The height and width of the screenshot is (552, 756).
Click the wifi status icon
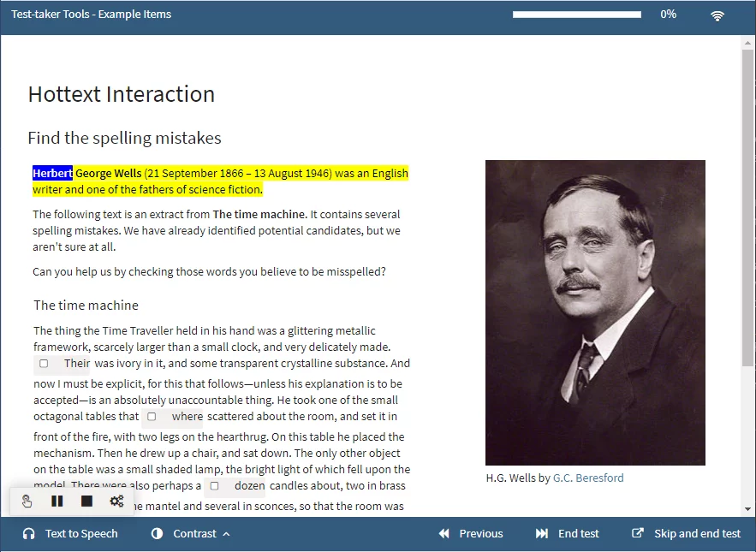click(x=717, y=15)
